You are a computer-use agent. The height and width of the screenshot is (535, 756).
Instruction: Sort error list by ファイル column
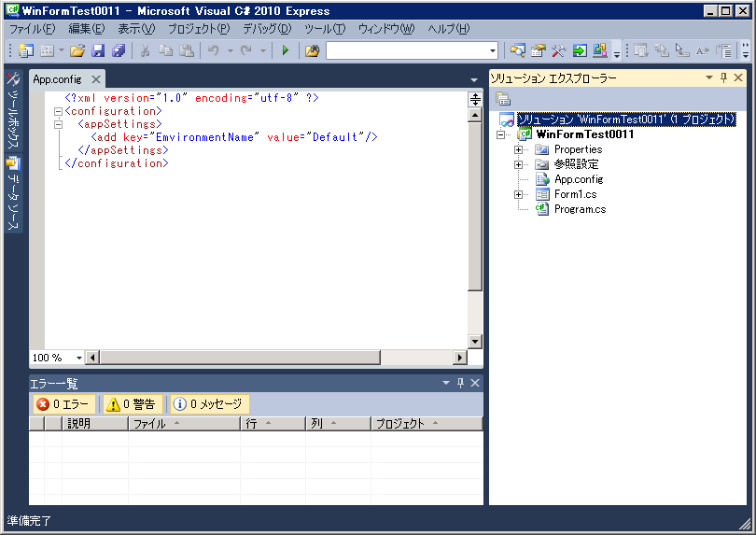pos(184,424)
